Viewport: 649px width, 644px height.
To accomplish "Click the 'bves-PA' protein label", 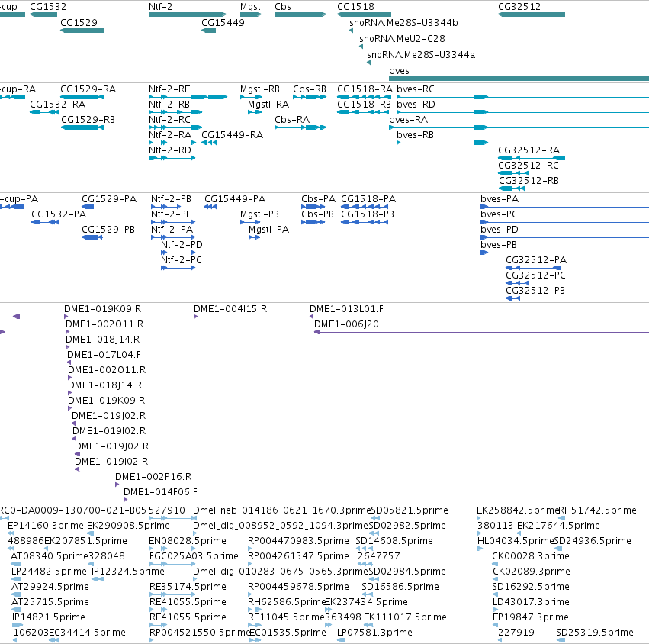I will click(500, 199).
